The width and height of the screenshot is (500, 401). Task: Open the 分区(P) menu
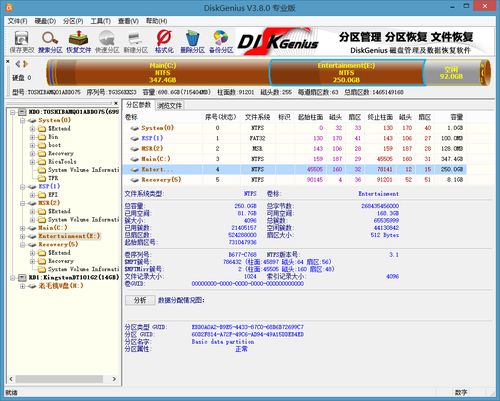coord(73,21)
